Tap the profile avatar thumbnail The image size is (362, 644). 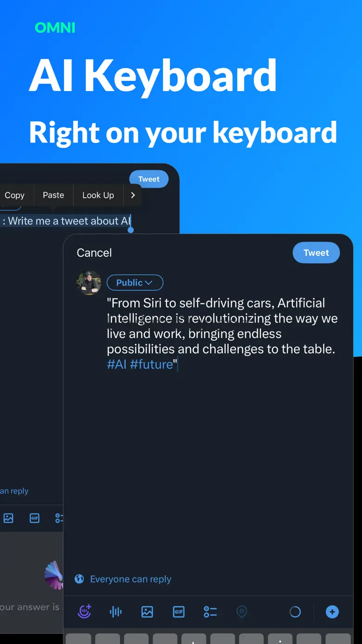click(x=89, y=282)
